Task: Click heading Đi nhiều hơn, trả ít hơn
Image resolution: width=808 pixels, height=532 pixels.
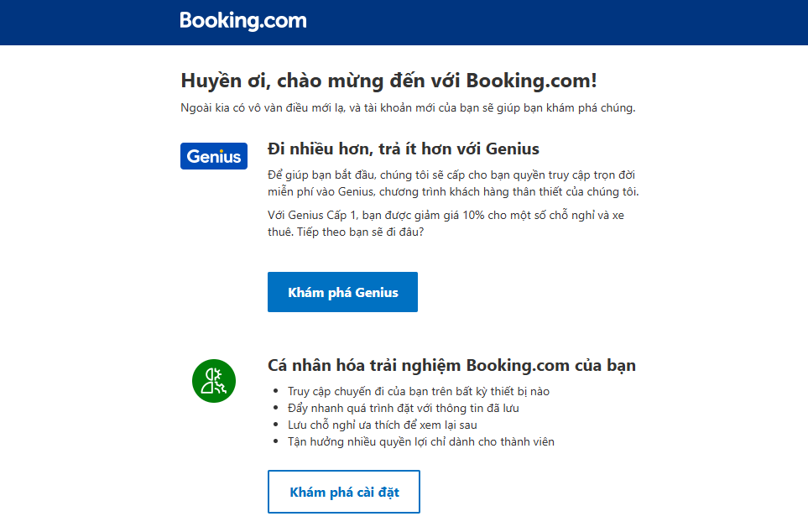Action: point(404,149)
